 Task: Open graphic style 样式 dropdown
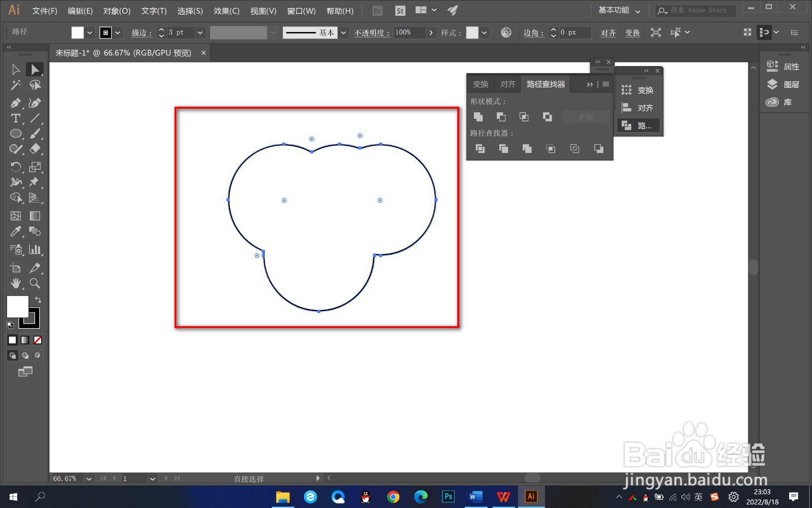click(x=485, y=33)
